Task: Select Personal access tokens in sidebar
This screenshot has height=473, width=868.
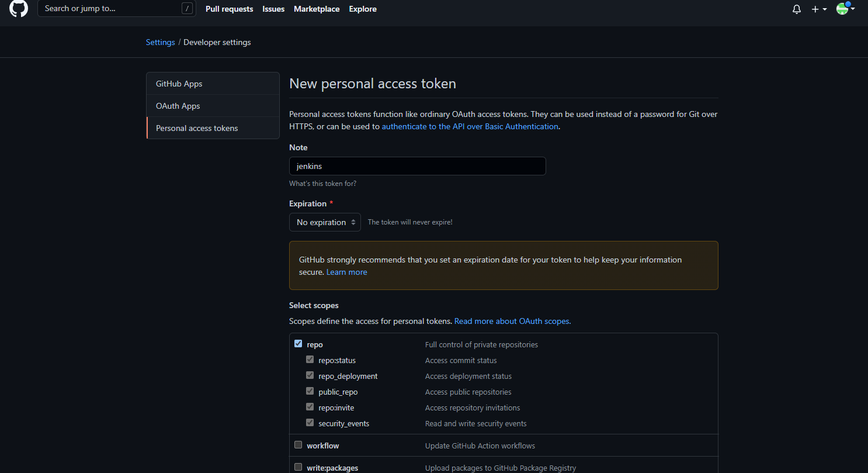Action: (213, 128)
